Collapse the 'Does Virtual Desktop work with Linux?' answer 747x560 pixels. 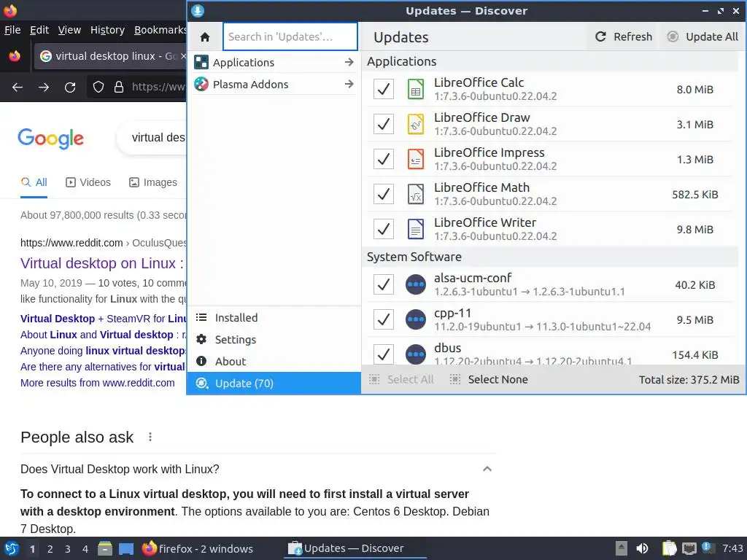(x=487, y=469)
